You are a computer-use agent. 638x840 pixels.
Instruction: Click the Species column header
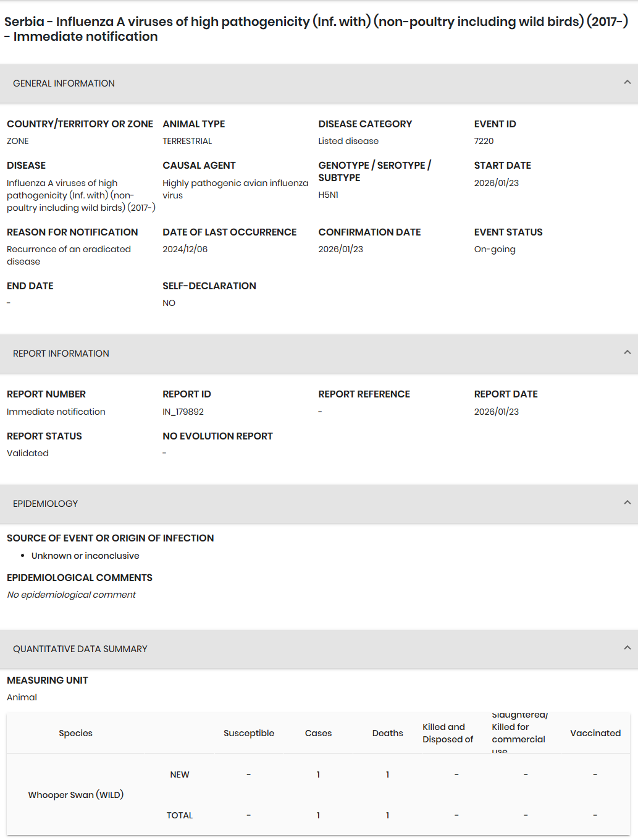75,733
